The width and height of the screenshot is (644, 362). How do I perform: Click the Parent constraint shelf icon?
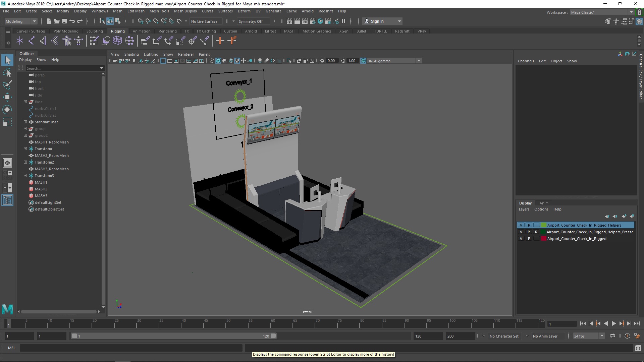pos(145,41)
